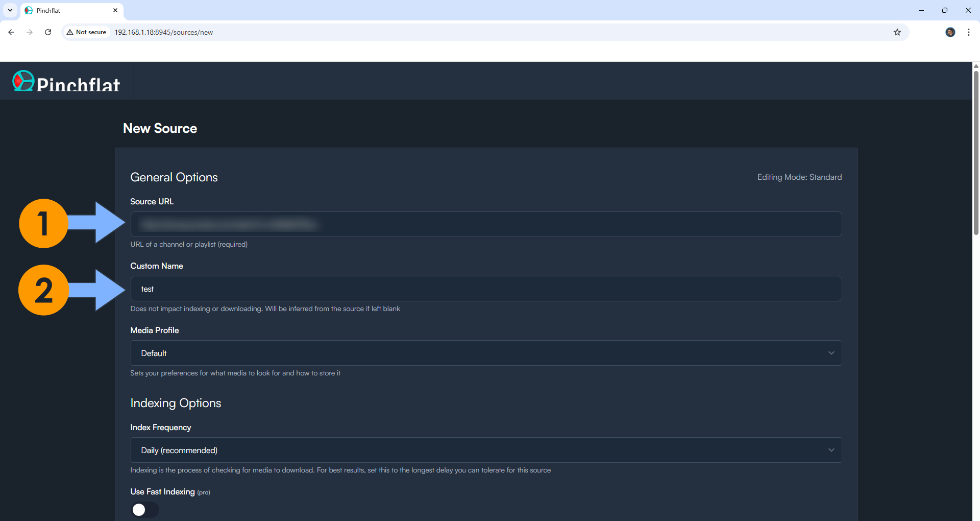Click 'Sets your preferences for what media' hint
Image resolution: width=980 pixels, height=521 pixels.
[235, 373]
